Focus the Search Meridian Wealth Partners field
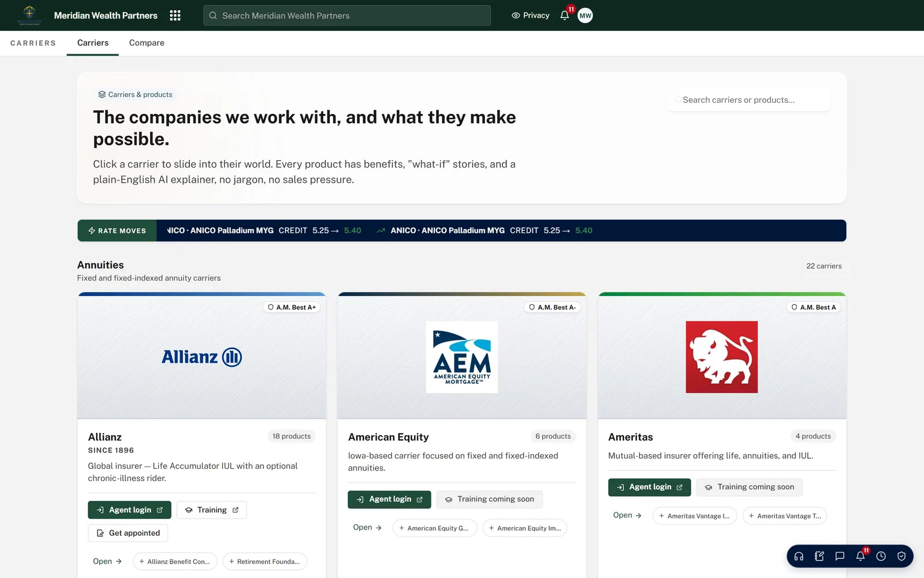The width and height of the screenshot is (924, 578). click(x=347, y=16)
